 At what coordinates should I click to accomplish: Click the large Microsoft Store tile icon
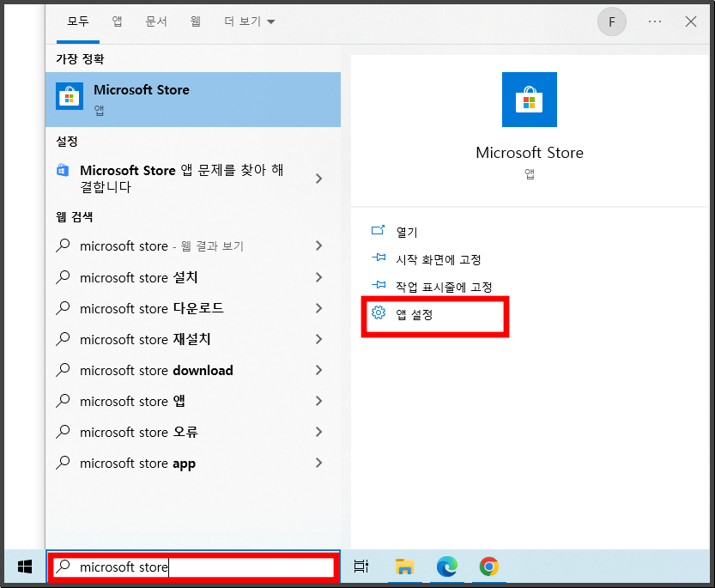click(530, 100)
